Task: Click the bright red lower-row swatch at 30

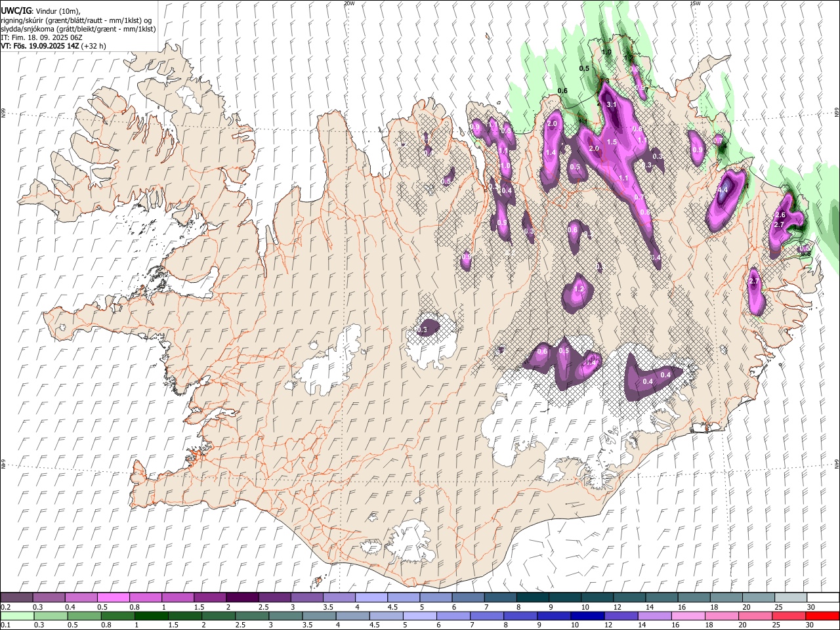Action: [x=822, y=616]
